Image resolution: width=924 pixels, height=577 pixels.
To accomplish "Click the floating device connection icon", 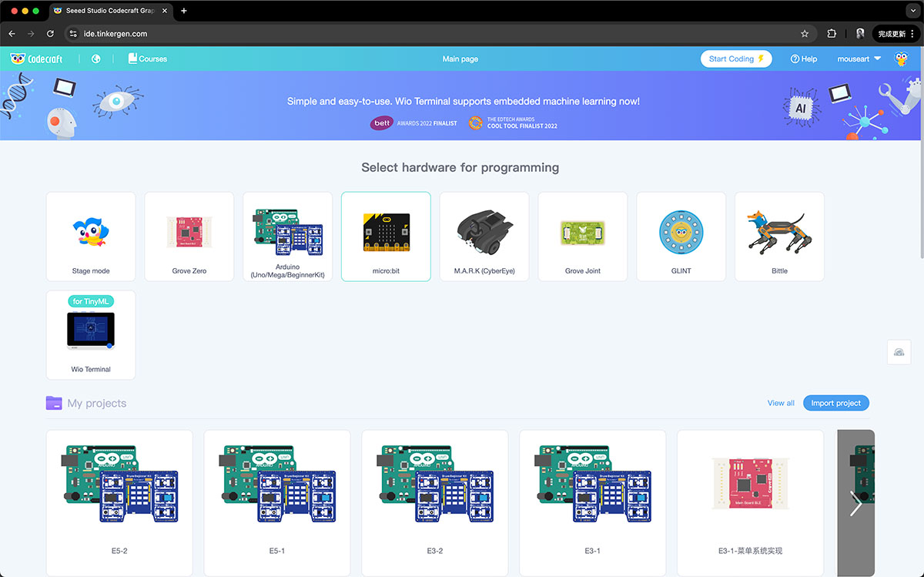I will [899, 352].
